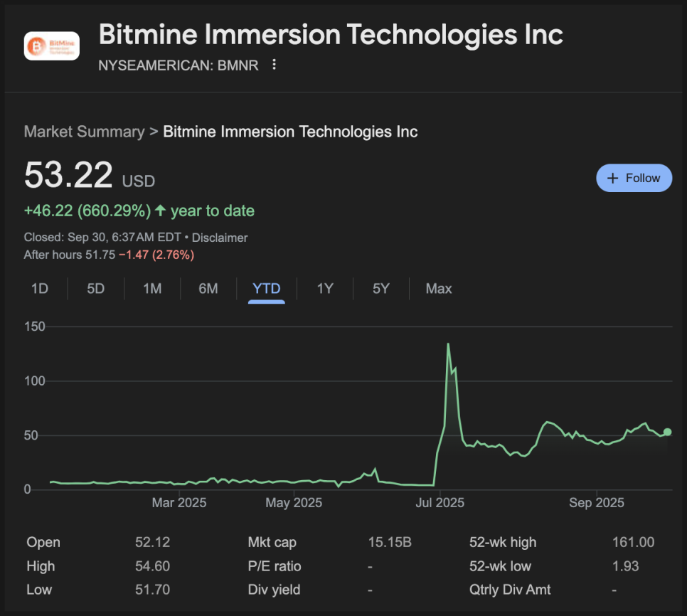Switch chart to 1D range
Image resolution: width=687 pixels, height=616 pixels.
(x=39, y=289)
